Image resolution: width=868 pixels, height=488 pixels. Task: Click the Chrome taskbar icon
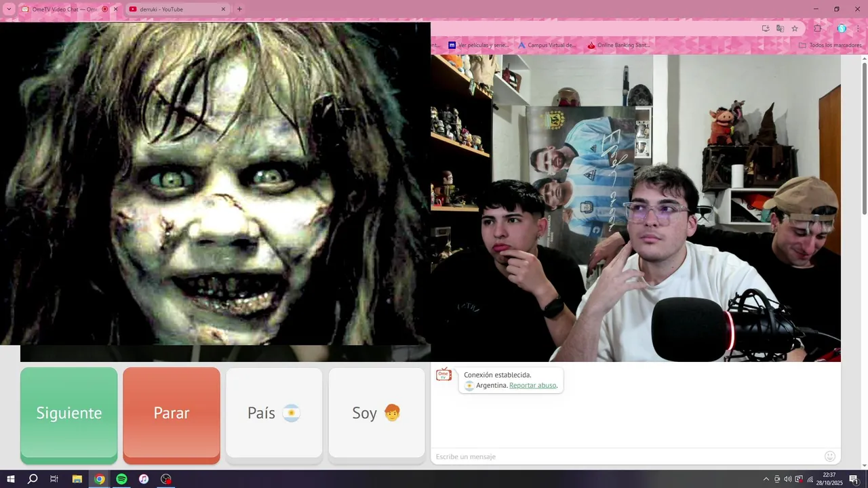click(x=99, y=479)
